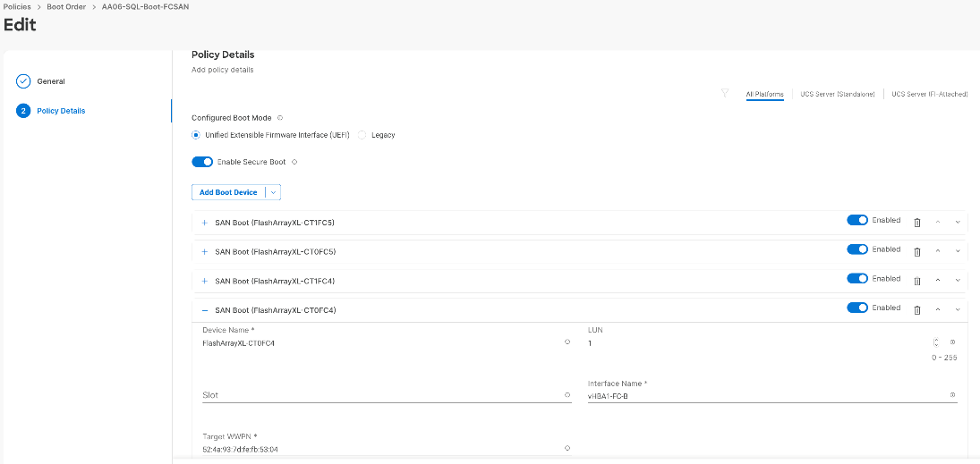The image size is (980, 464).
Task: Click info icon in Target WWPN field
Action: tap(567, 448)
